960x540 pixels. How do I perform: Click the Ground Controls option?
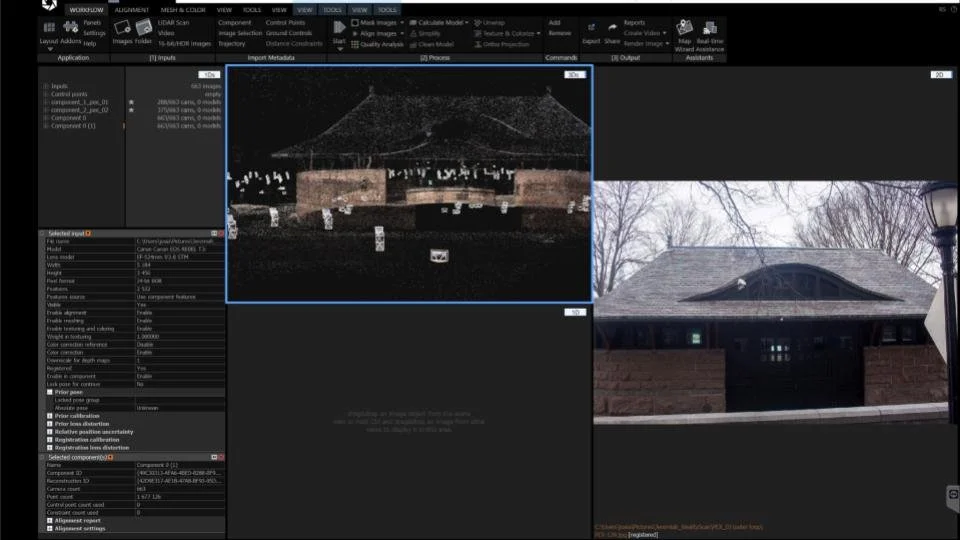click(289, 33)
